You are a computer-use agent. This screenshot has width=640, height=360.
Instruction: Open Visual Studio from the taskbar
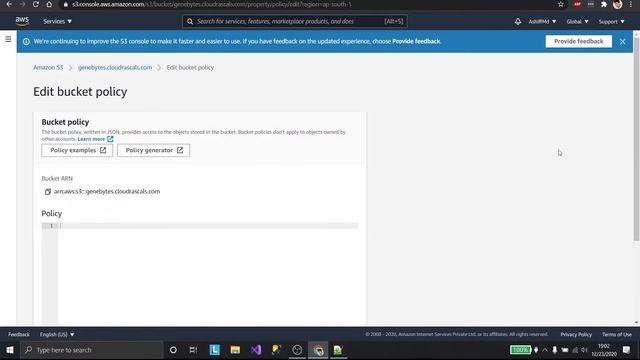point(256,350)
